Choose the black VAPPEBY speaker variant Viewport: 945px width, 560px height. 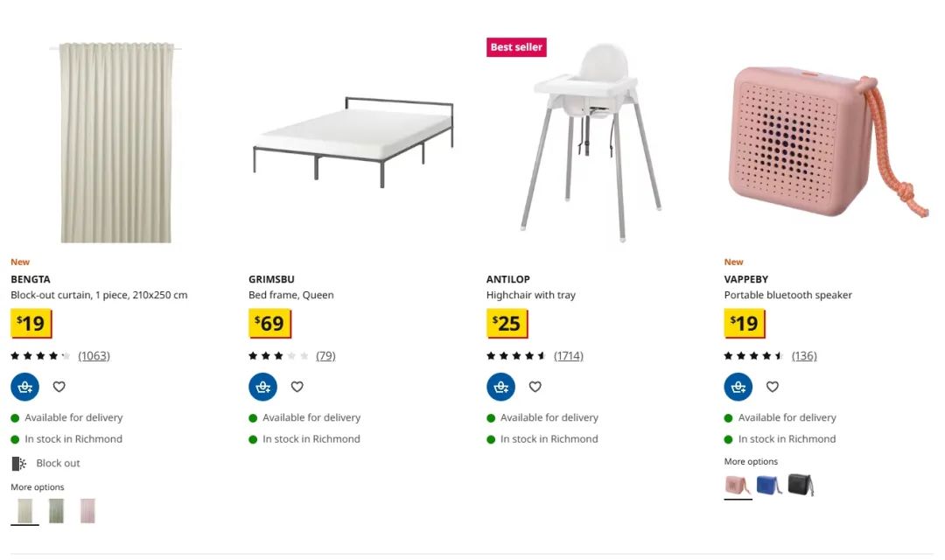[x=801, y=485]
